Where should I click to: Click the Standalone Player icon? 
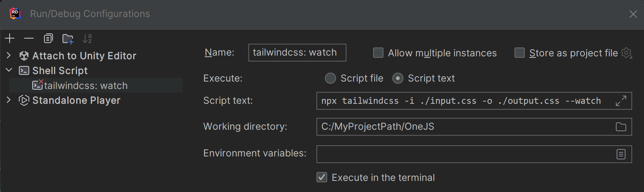pos(24,100)
